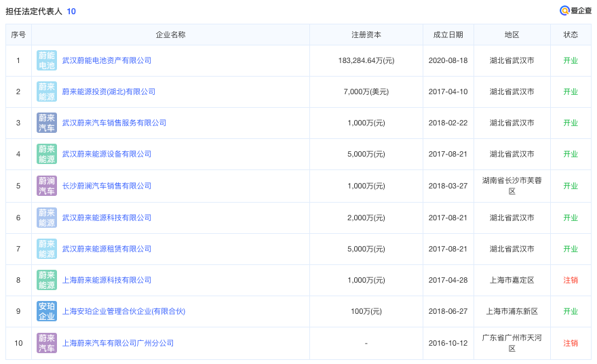Open 武汉蔚来能源科技有限公司 link
Image resolution: width=597 pixels, height=364 pixels.
(107, 218)
